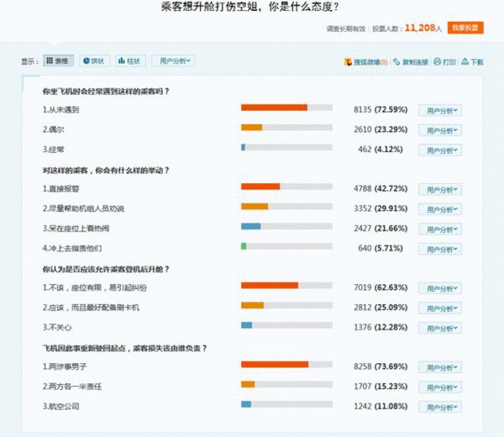Viewport: 504px width, 437px height.
Task: Open 用户分析 for the 偶尔 row
Action: tap(440, 130)
